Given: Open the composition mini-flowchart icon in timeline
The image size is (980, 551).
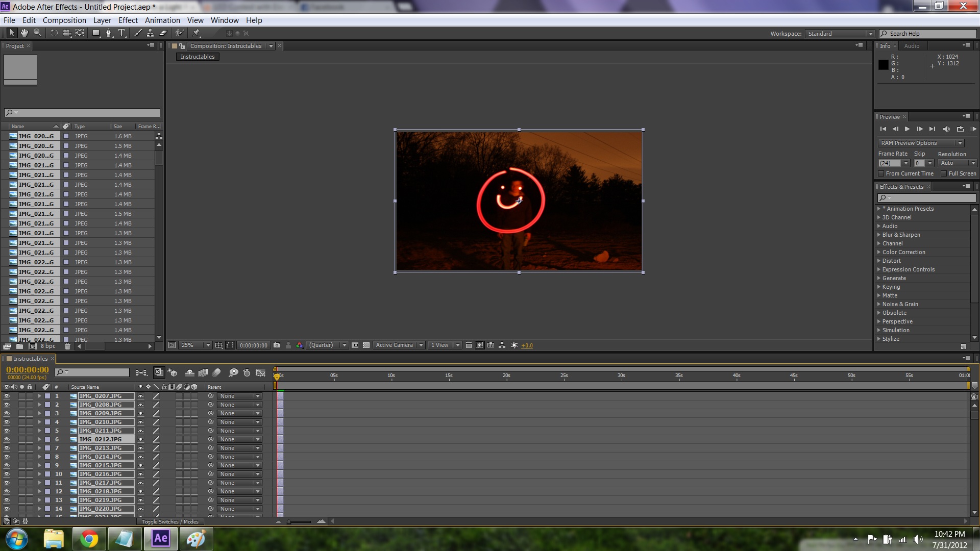Looking at the screenshot, I should tap(141, 373).
